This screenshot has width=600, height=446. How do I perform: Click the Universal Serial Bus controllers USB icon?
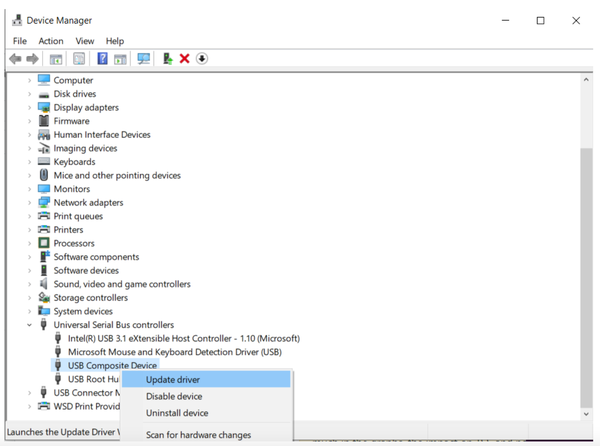tap(44, 325)
